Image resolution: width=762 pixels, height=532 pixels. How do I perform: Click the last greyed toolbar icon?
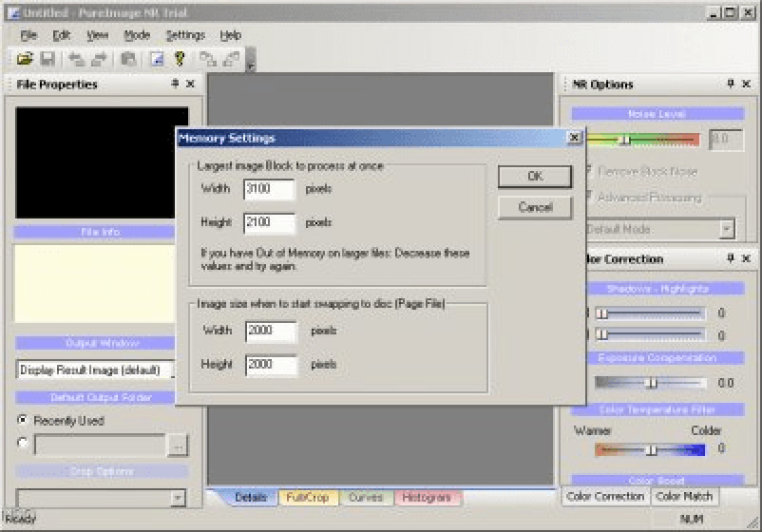[x=231, y=59]
